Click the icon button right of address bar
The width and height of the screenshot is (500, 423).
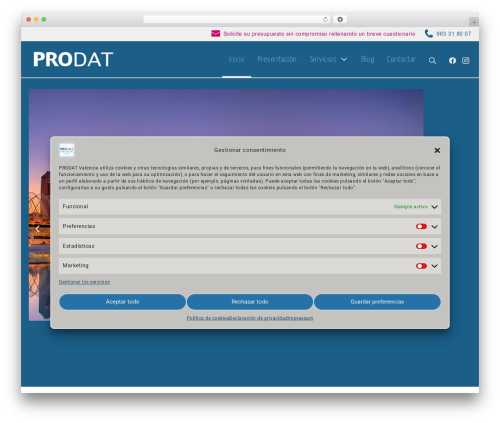(x=340, y=19)
